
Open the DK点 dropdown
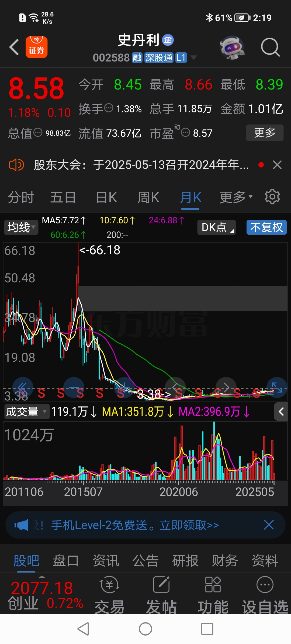(217, 227)
